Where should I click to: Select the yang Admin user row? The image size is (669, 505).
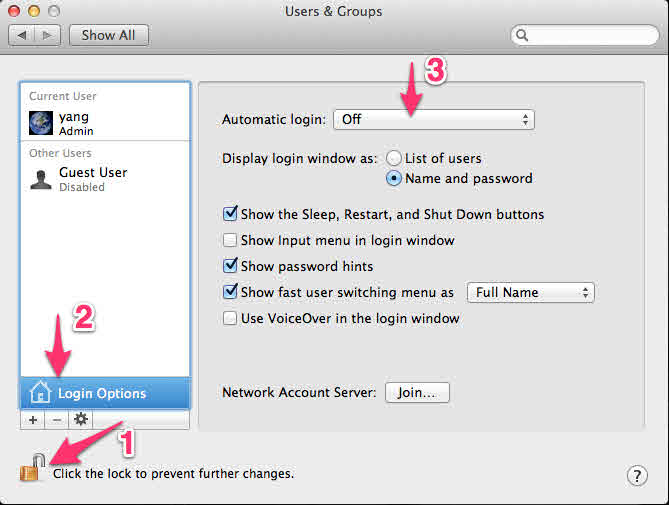point(105,123)
